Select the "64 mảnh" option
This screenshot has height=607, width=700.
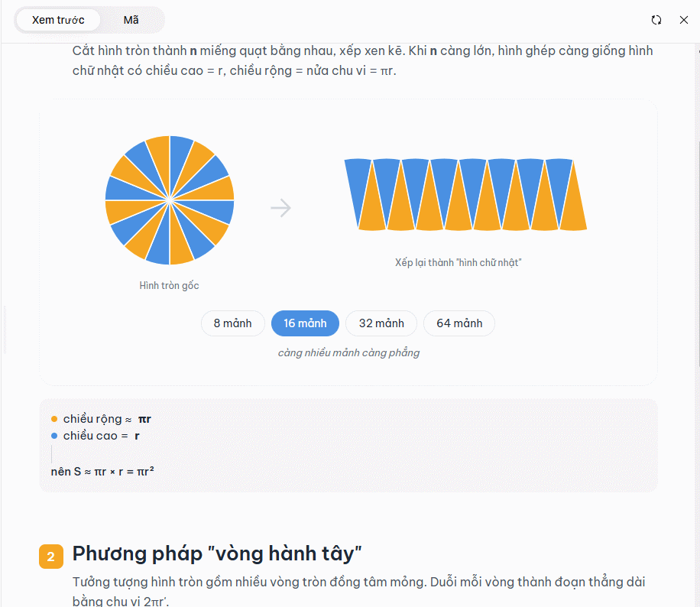point(459,323)
